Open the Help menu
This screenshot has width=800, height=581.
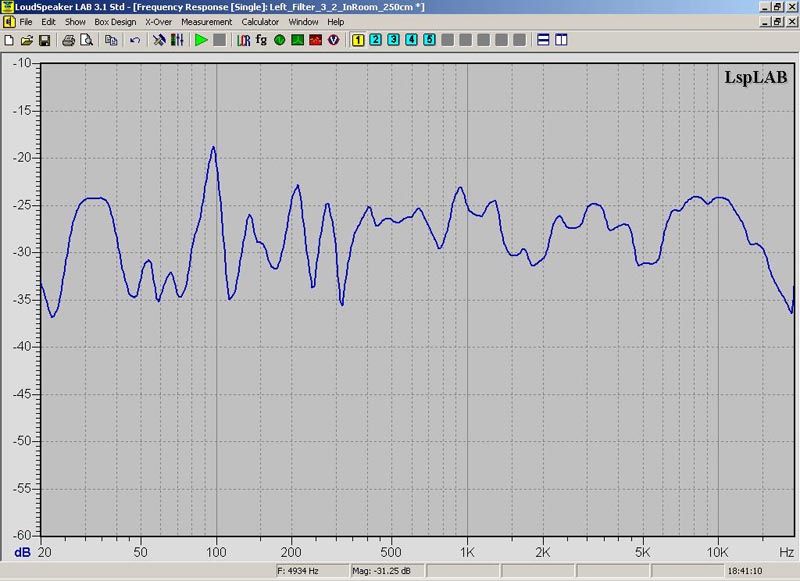click(336, 22)
